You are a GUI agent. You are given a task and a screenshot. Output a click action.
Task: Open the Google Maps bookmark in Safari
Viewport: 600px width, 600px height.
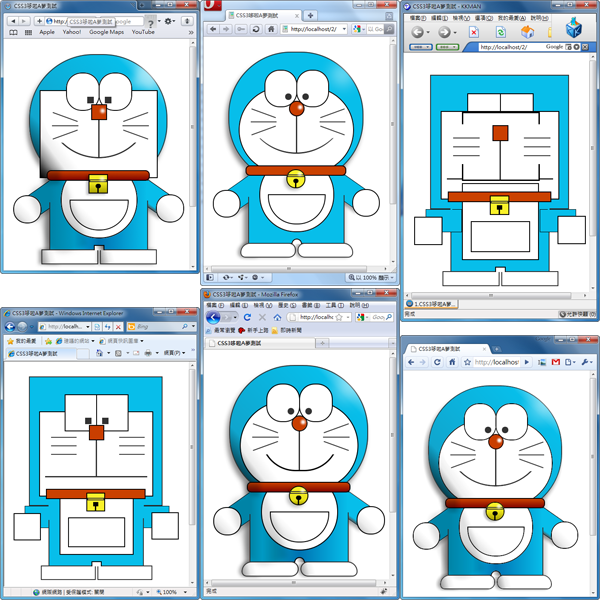106,32
